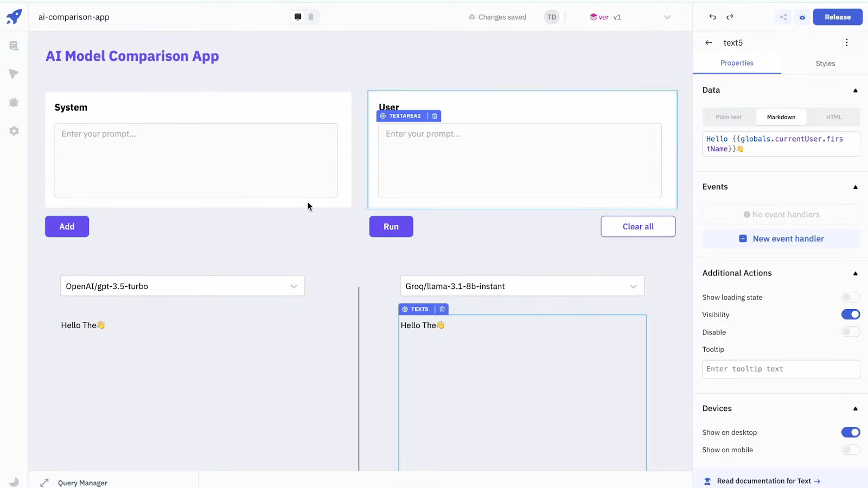
Task: Select Markdown data format
Action: coord(781,117)
